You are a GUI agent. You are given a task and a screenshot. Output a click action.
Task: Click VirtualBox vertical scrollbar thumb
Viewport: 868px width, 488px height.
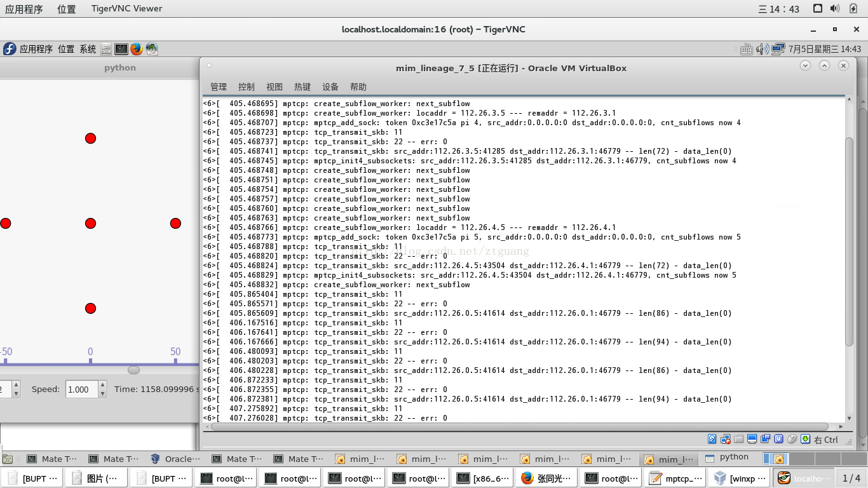(x=849, y=241)
